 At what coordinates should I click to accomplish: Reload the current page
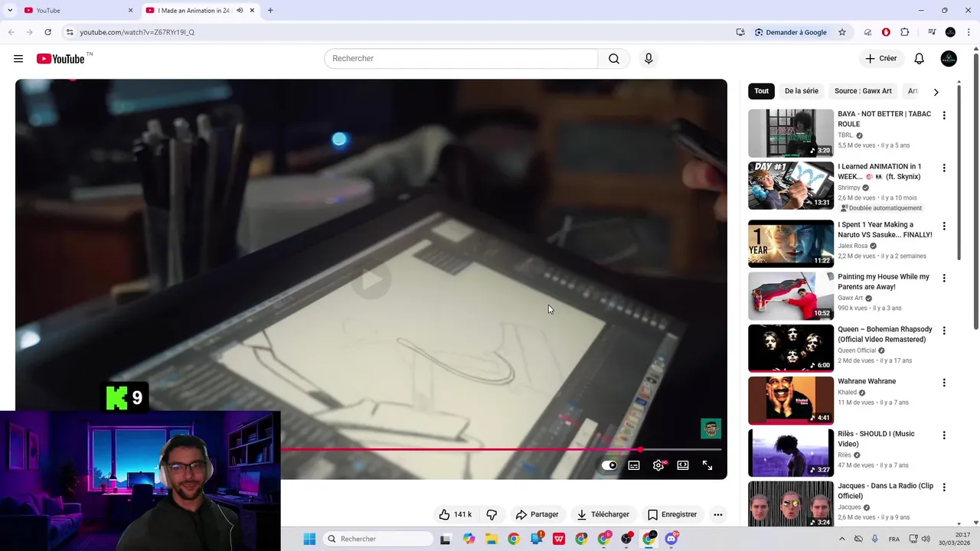[47, 32]
